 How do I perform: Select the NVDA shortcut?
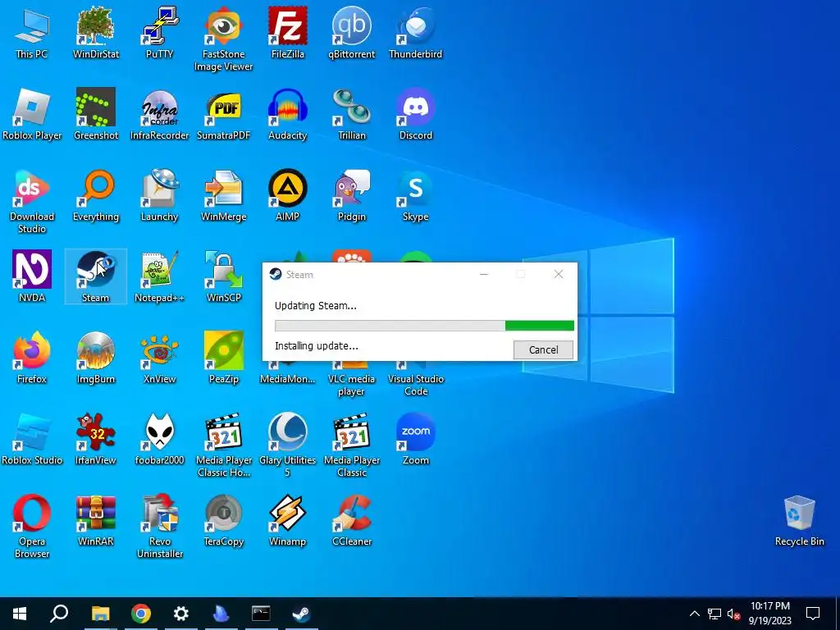[x=32, y=277]
